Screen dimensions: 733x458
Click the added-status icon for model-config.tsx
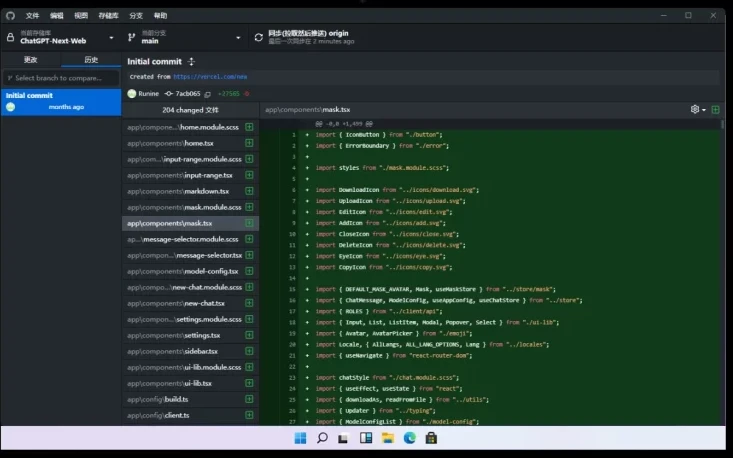[249, 271]
